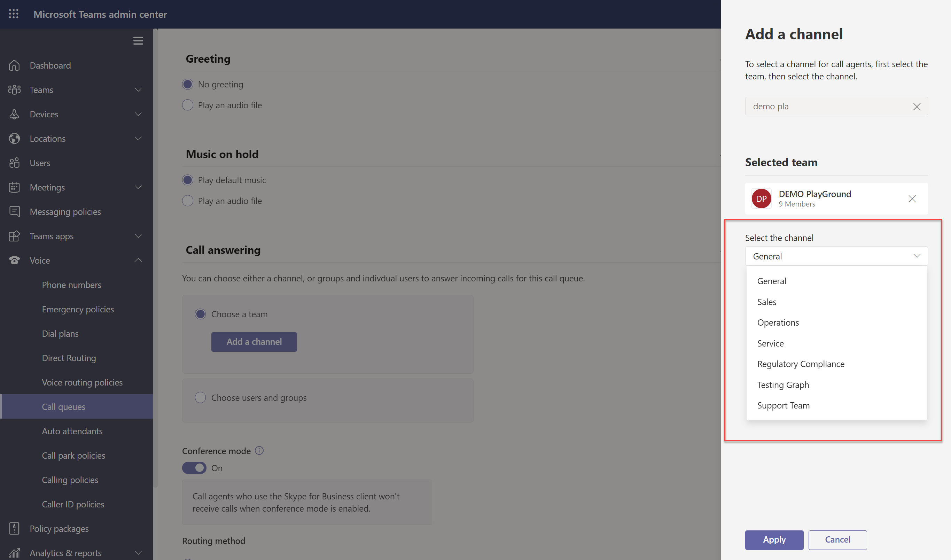Clear the demo pla search text
Viewport: 951px width, 560px height.
(917, 107)
